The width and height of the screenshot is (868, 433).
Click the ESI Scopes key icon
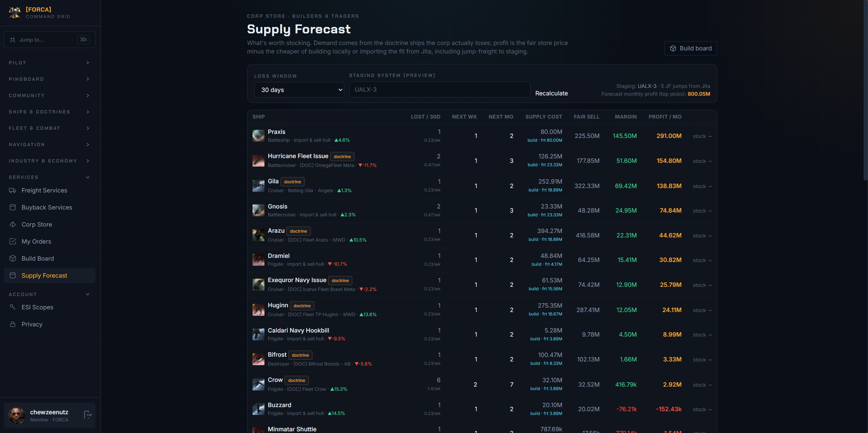point(13,307)
